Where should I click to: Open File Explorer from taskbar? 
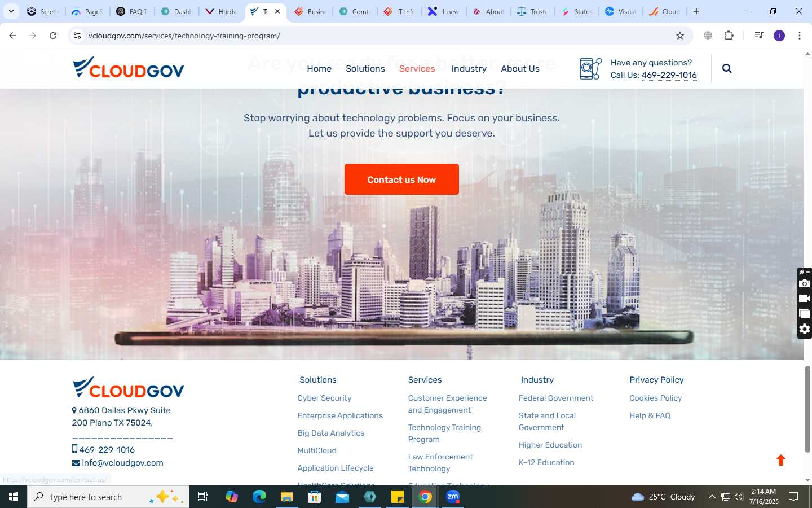pos(286,497)
